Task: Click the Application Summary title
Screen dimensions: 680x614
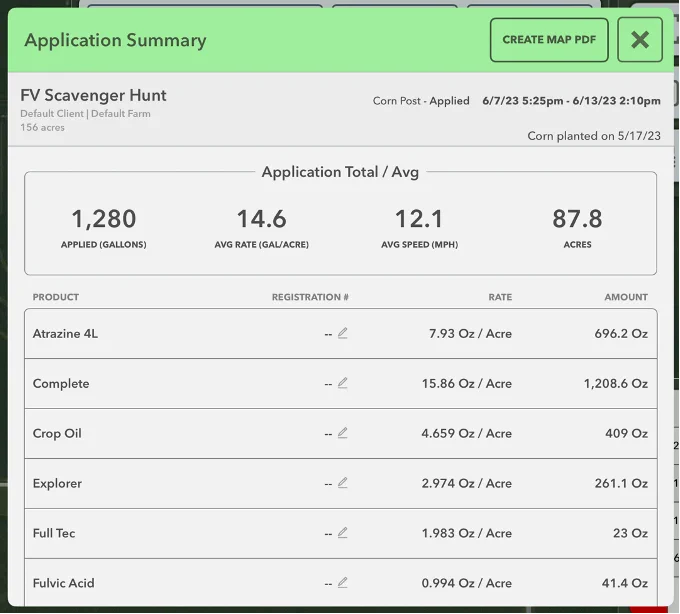Action: (x=115, y=40)
